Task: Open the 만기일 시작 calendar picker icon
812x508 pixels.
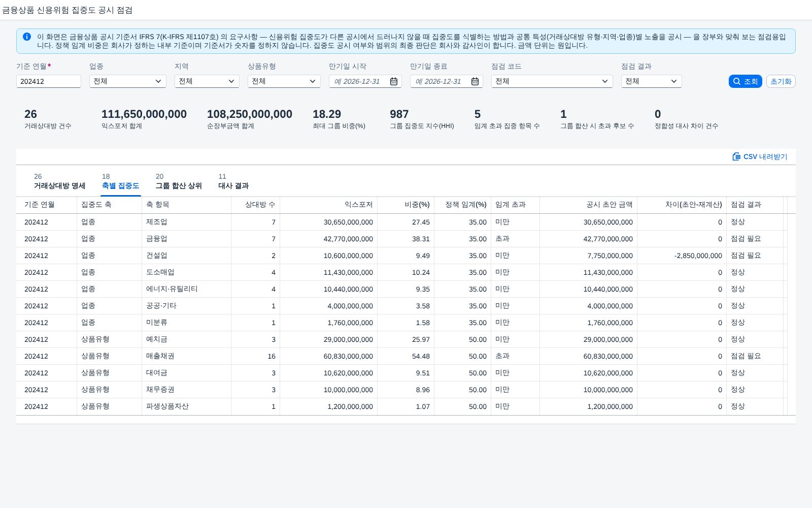Action: click(394, 81)
